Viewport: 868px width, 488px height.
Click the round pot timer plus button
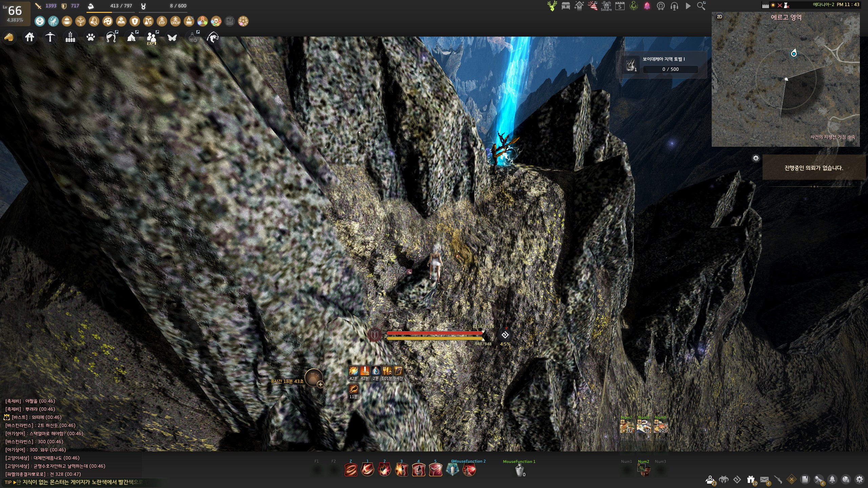pos(320,384)
